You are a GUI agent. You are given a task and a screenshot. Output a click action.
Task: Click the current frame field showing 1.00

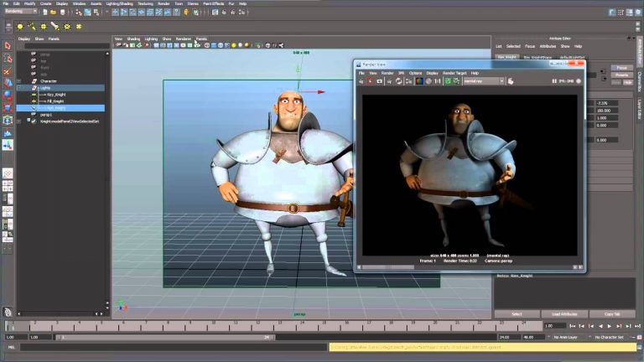click(x=554, y=326)
